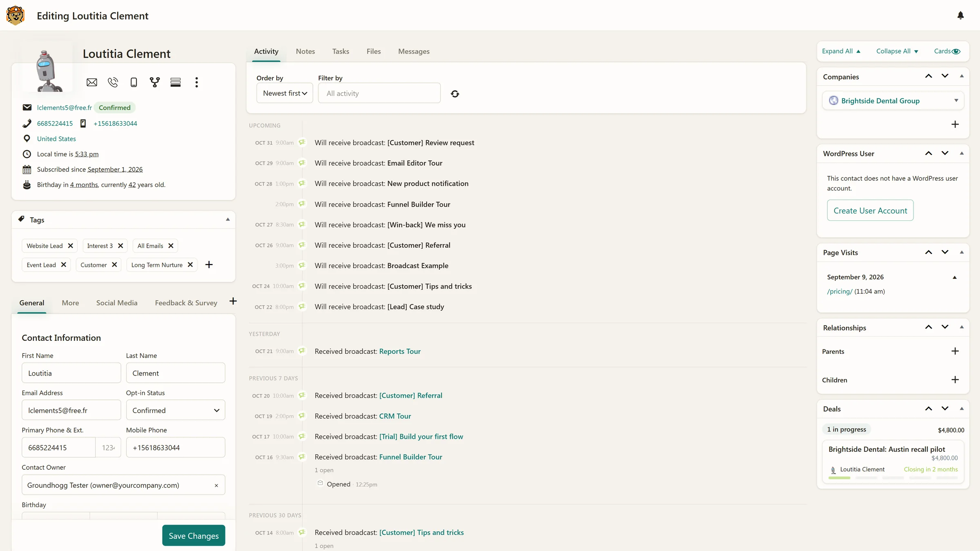Click the merge contacts fork icon
980x551 pixels.
click(x=155, y=82)
